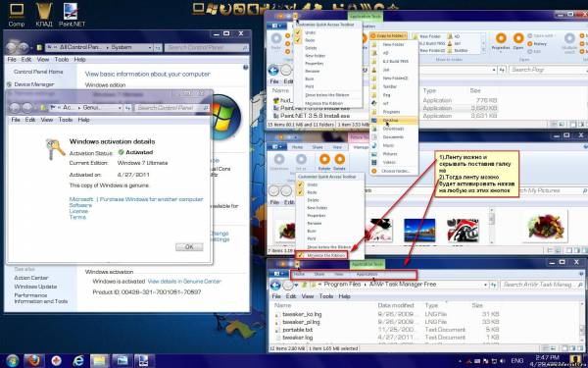This screenshot has width=588, height=368.
Task: Open the Device Manager link
Action: click(33, 84)
